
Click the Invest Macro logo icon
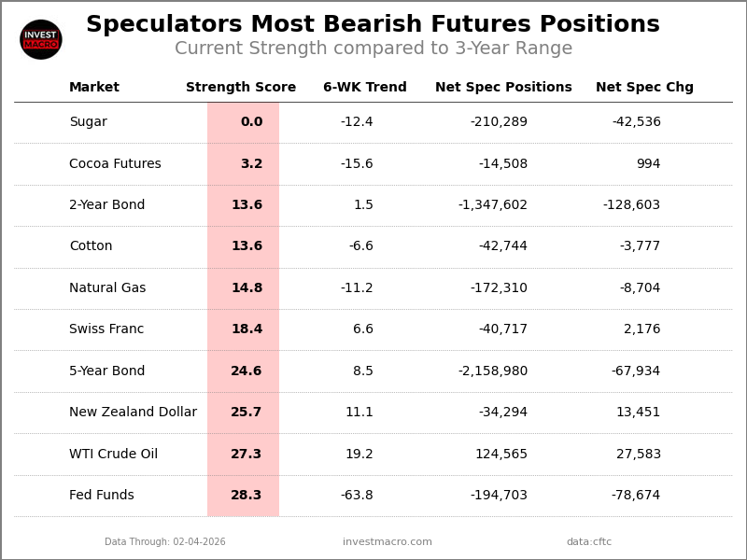[41, 39]
